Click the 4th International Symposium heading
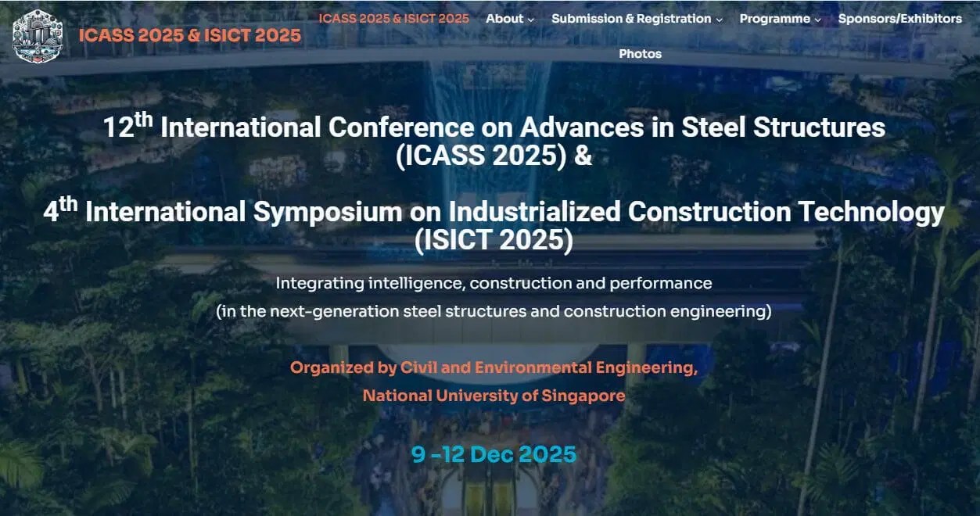 click(x=494, y=225)
